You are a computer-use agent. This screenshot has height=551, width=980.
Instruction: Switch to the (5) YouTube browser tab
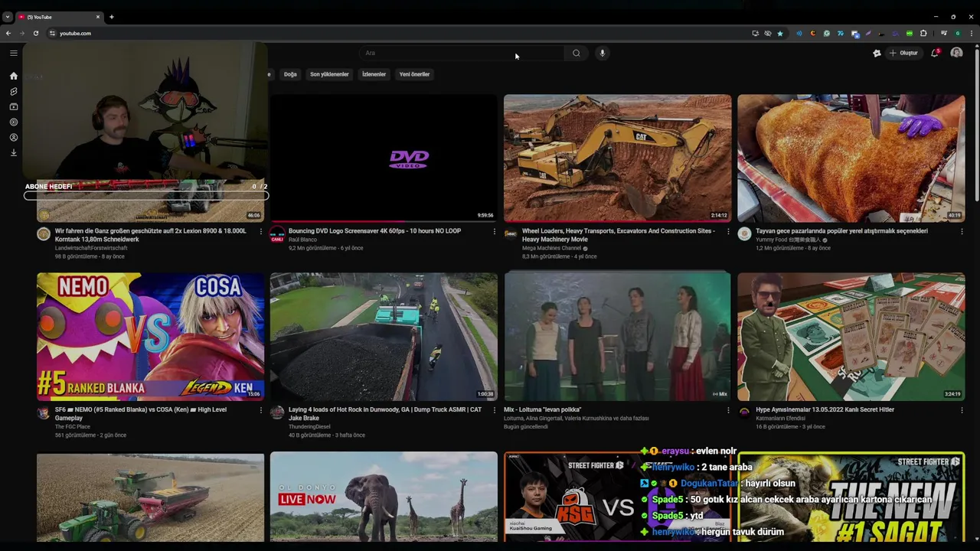point(60,17)
